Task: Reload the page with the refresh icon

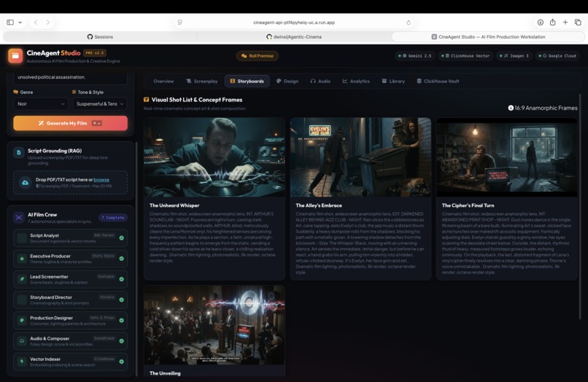Action: 409,23
